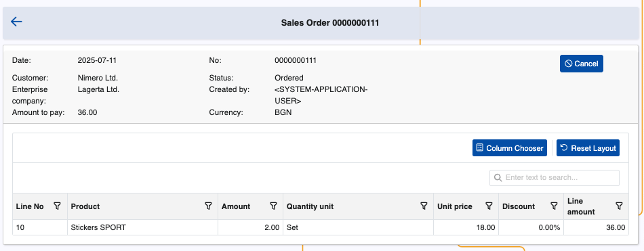This screenshot has width=644, height=251.
Task: Reset the grid layout
Action: [588, 148]
